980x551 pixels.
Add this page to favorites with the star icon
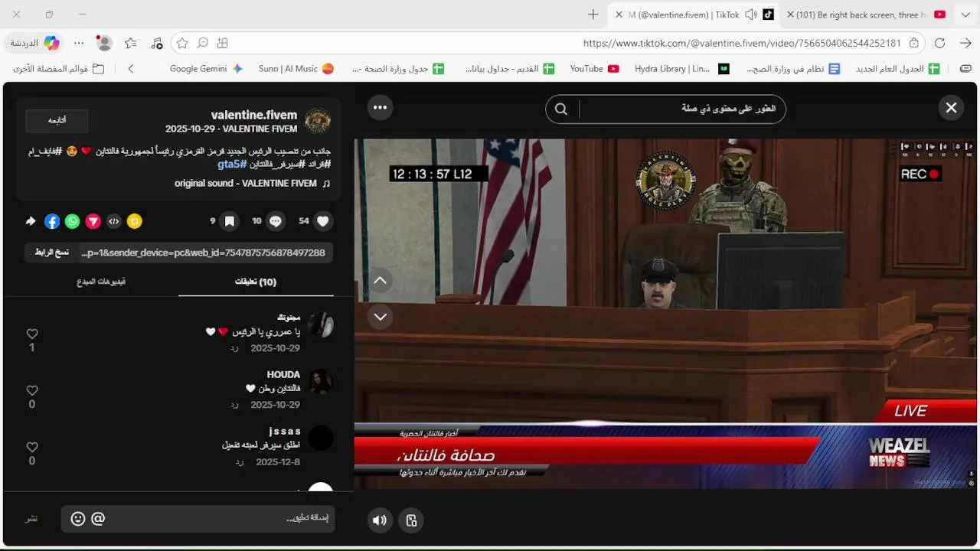[182, 44]
